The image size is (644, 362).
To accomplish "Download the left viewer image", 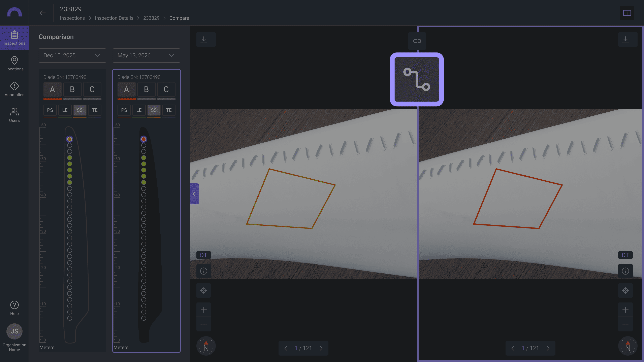I will [206, 39].
